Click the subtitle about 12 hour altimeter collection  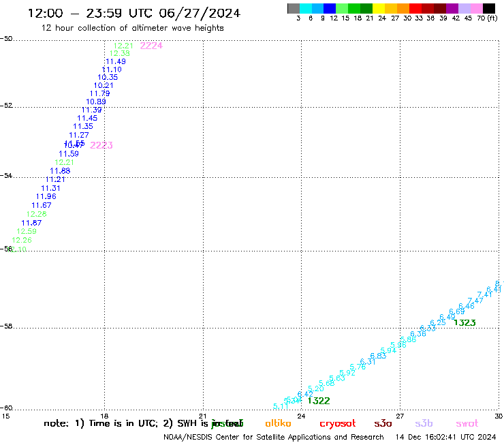tap(132, 28)
